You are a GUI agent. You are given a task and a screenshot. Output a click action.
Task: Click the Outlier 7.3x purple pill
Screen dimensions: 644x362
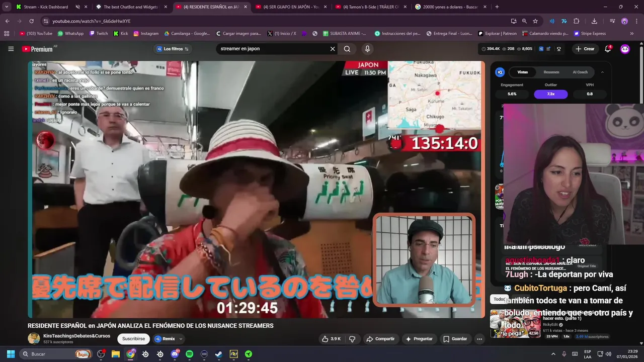(550, 94)
